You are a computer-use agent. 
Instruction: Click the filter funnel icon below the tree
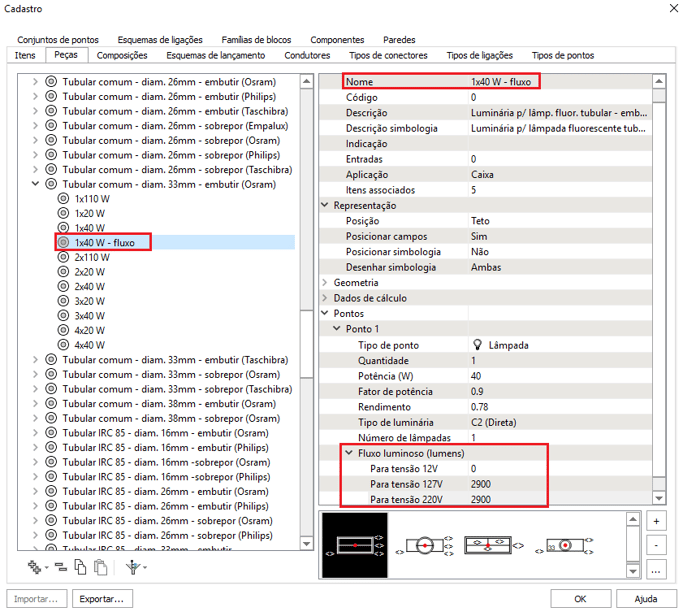[x=130, y=567]
